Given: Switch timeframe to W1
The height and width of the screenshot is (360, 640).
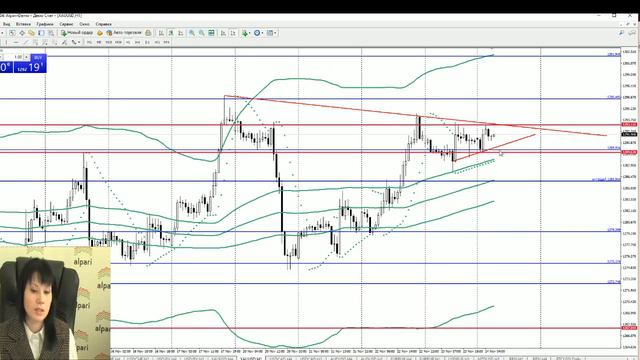Looking at the screenshot, I should tap(157, 42).
